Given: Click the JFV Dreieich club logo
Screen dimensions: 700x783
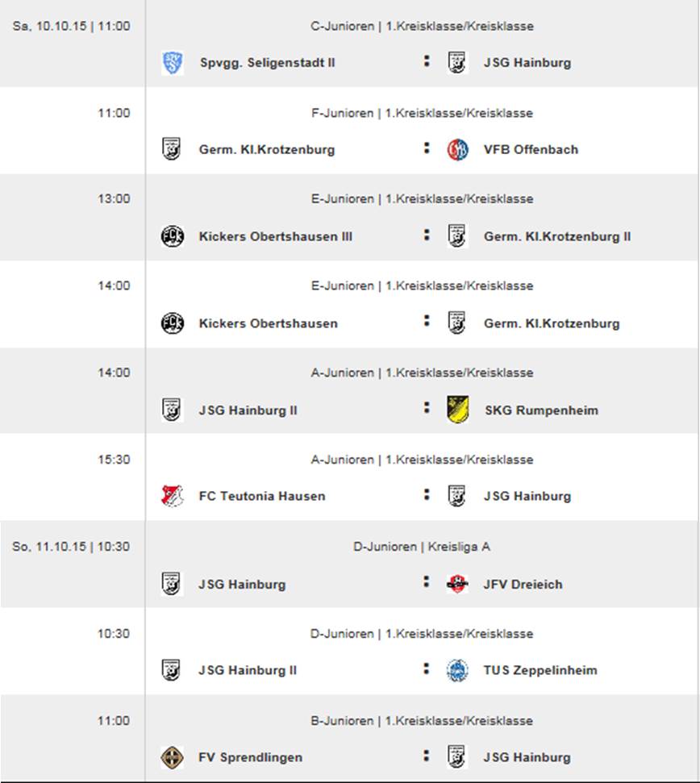Looking at the screenshot, I should (457, 584).
